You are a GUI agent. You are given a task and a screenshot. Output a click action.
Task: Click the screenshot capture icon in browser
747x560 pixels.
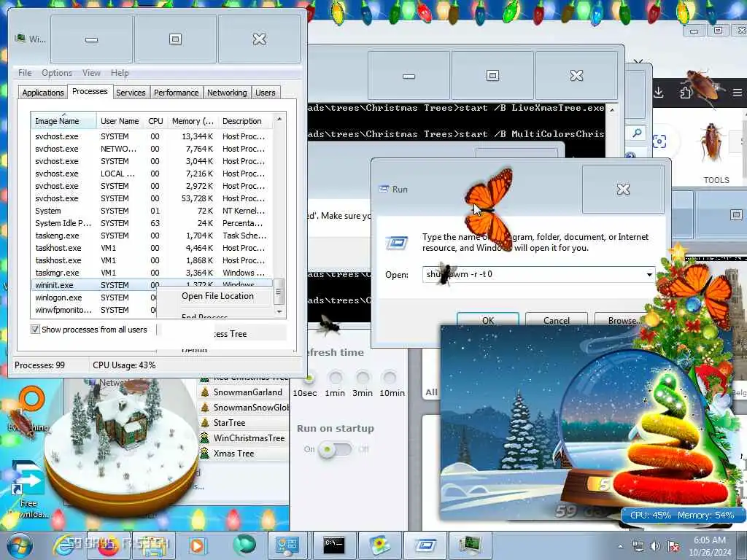(x=659, y=141)
